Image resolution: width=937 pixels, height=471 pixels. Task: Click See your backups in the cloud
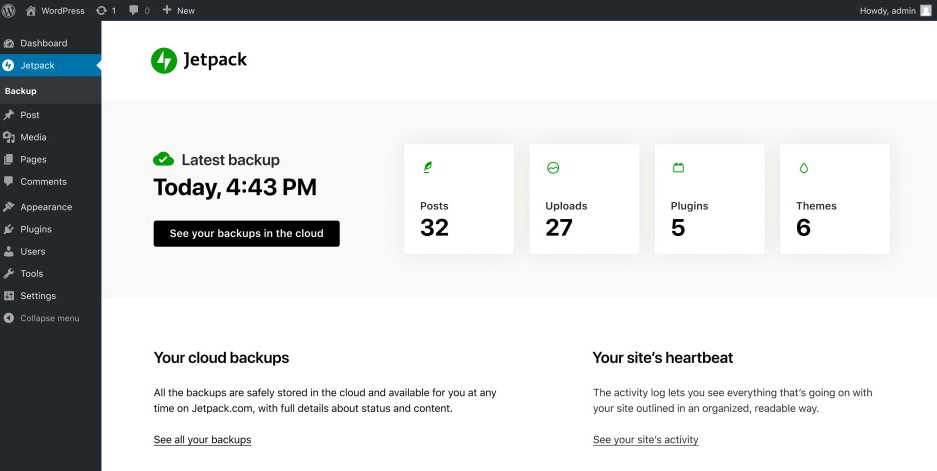coord(246,233)
